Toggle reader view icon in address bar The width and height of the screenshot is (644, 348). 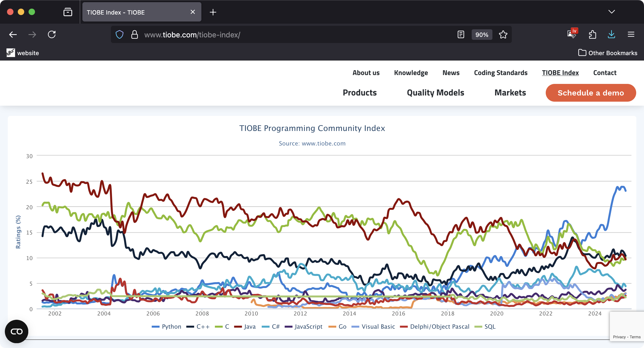tap(461, 34)
